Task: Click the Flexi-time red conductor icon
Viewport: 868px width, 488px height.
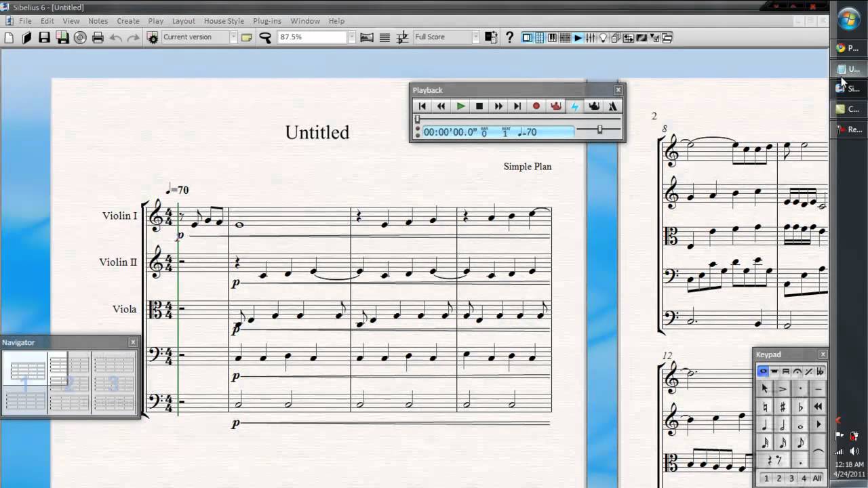Action: pyautogui.click(x=556, y=106)
